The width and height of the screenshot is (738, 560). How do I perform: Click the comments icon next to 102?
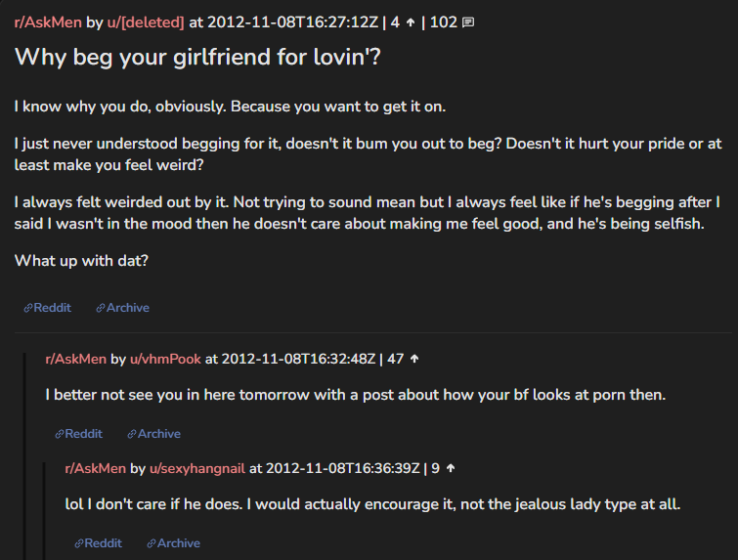468,22
